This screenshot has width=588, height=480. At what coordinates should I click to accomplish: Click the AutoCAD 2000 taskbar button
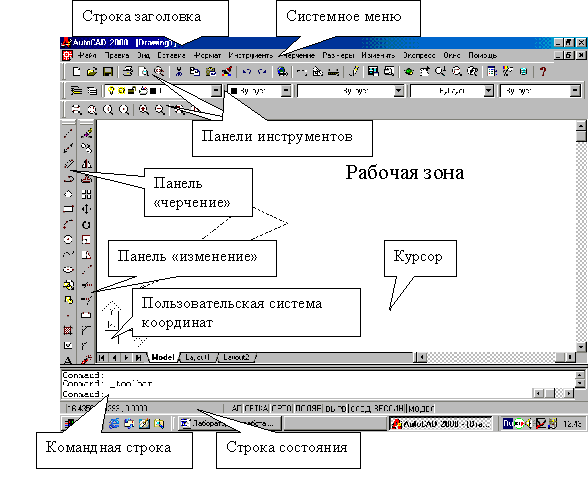[x=441, y=424]
